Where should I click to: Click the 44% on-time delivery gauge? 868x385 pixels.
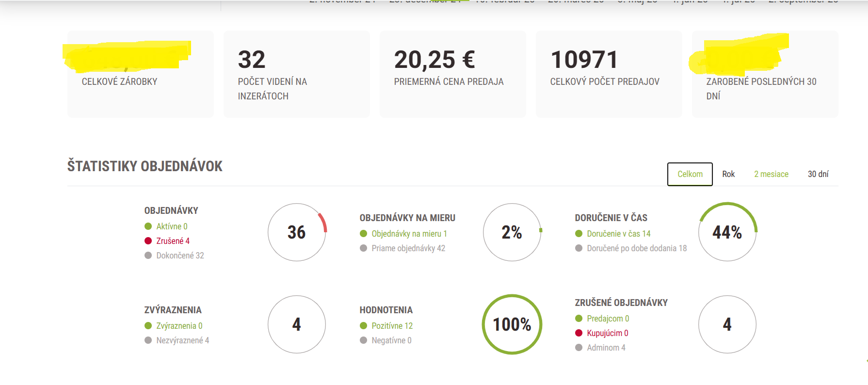tap(727, 232)
